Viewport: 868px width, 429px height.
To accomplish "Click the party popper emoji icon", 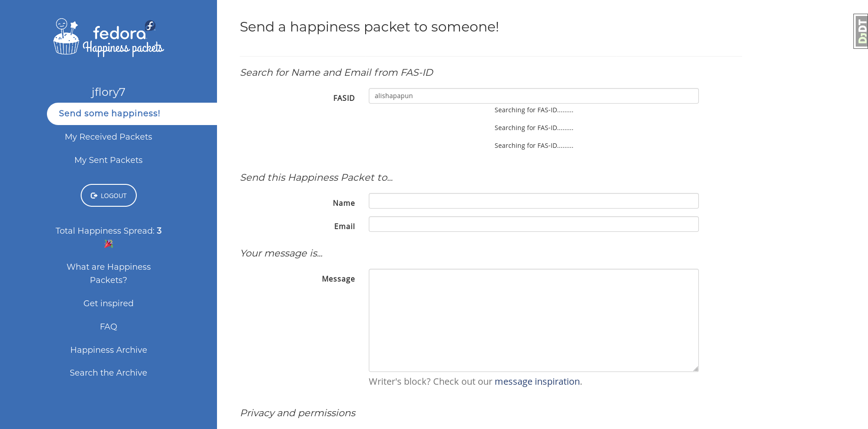I will (x=108, y=244).
